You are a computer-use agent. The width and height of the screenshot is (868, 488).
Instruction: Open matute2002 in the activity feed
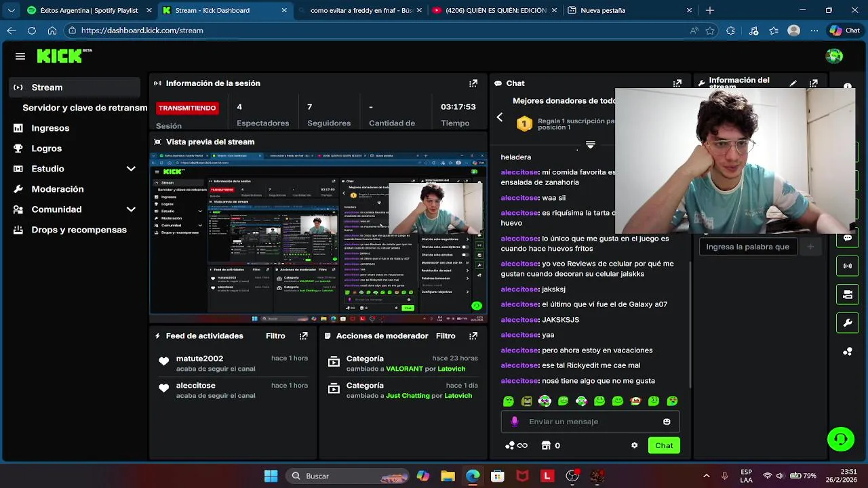[x=199, y=359]
